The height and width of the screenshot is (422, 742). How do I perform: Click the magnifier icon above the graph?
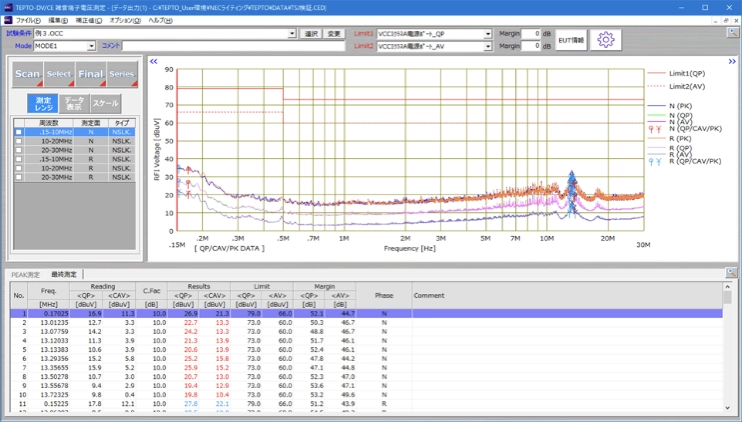coord(733,33)
